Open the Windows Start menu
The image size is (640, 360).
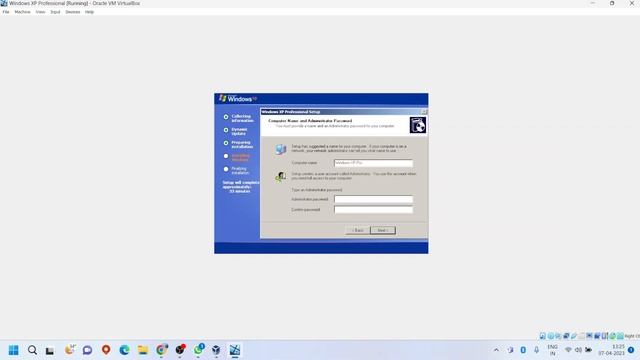[x=13, y=350]
